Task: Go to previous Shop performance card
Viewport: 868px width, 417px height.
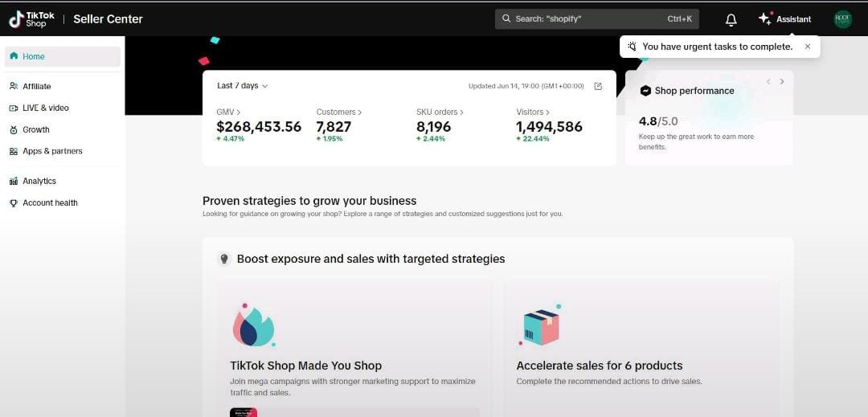Action: (x=768, y=81)
